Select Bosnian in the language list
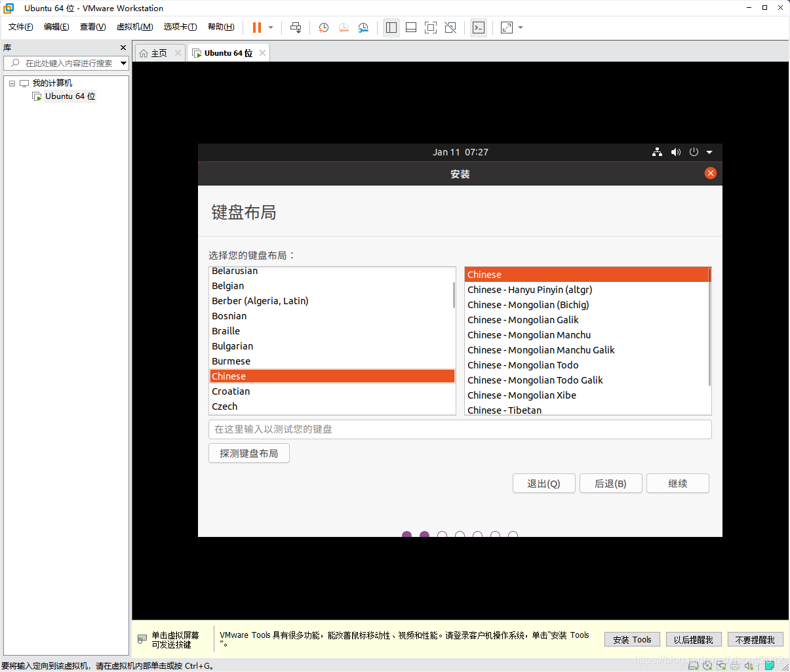 [332, 316]
